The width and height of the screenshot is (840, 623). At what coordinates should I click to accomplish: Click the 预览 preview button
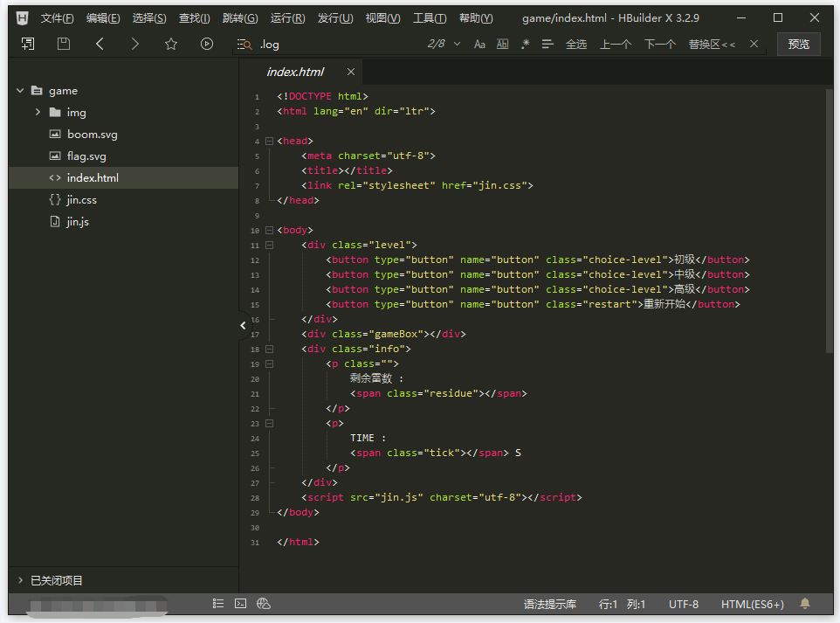(798, 44)
